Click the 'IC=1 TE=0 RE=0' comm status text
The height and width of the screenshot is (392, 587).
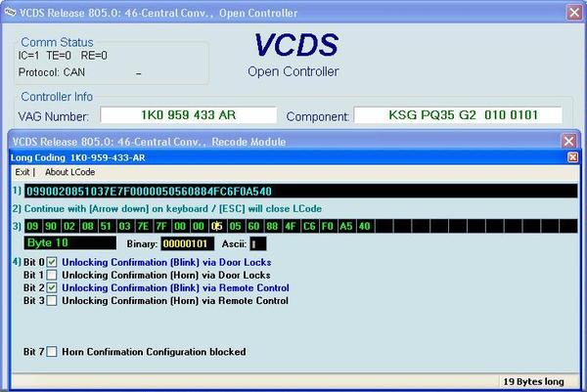[63, 56]
